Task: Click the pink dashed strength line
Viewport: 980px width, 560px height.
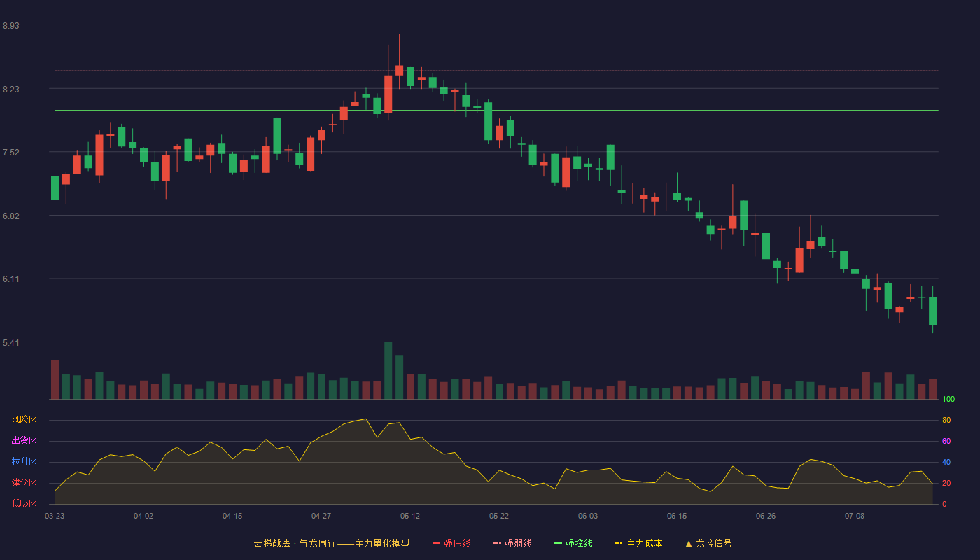Action: tap(496, 71)
